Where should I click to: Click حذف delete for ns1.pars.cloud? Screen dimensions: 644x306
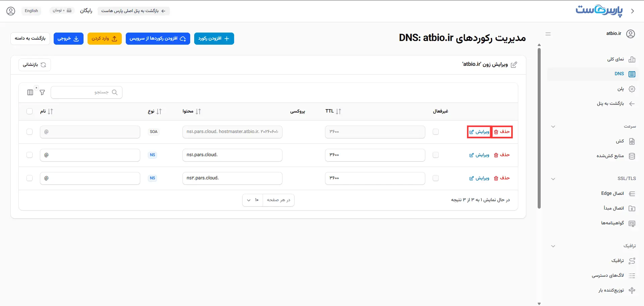502,155
